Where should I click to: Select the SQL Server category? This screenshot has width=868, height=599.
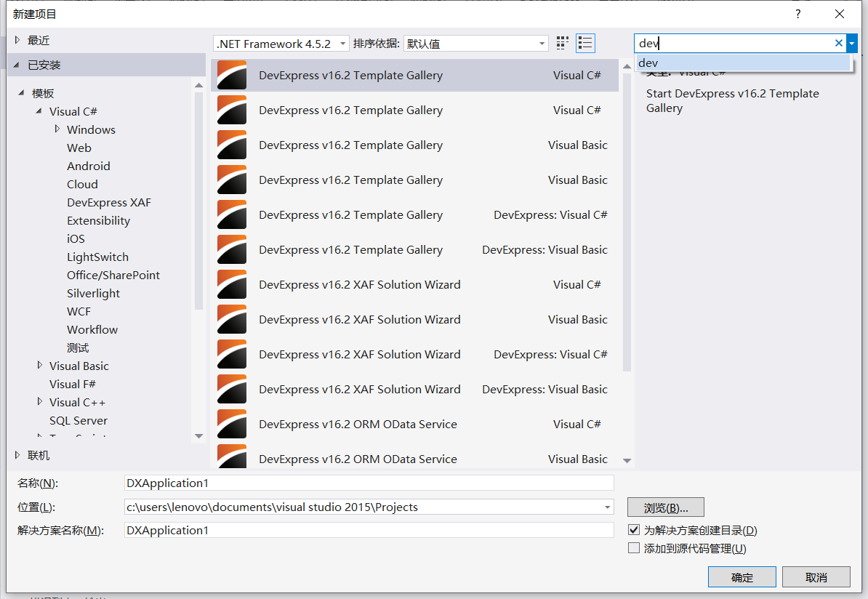coord(78,421)
